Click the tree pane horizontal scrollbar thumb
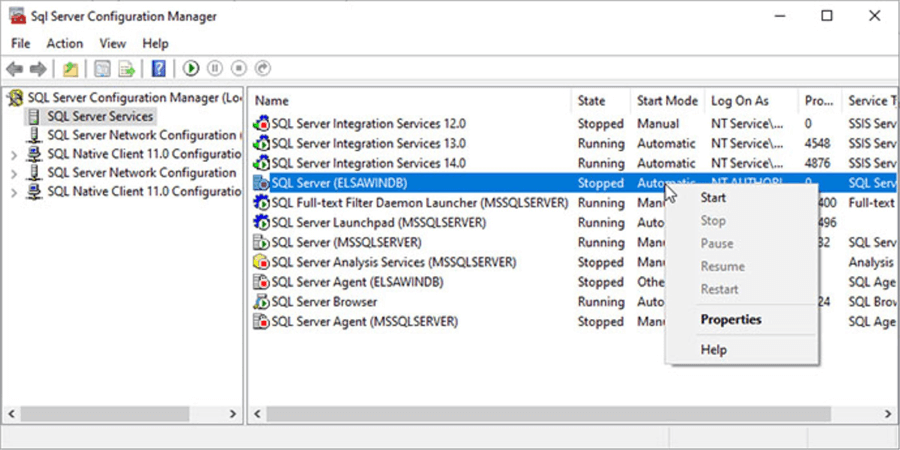Screen dimensions: 900x450 coord(105,414)
